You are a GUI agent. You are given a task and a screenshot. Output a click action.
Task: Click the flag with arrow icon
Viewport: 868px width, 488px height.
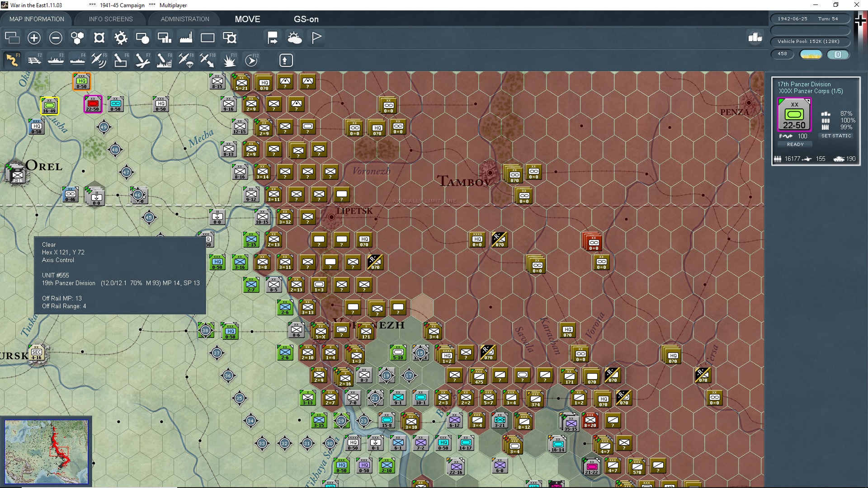(x=273, y=38)
